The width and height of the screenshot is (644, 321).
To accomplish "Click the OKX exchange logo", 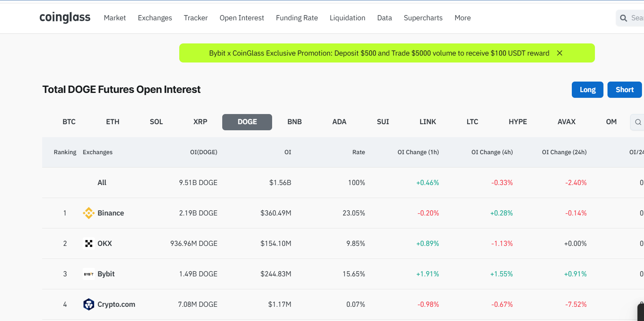I will pos(88,243).
